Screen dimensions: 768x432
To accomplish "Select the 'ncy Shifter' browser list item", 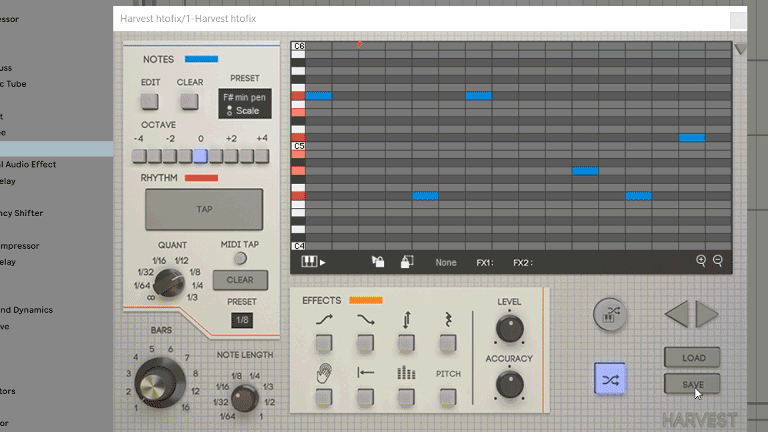I will click(56, 213).
